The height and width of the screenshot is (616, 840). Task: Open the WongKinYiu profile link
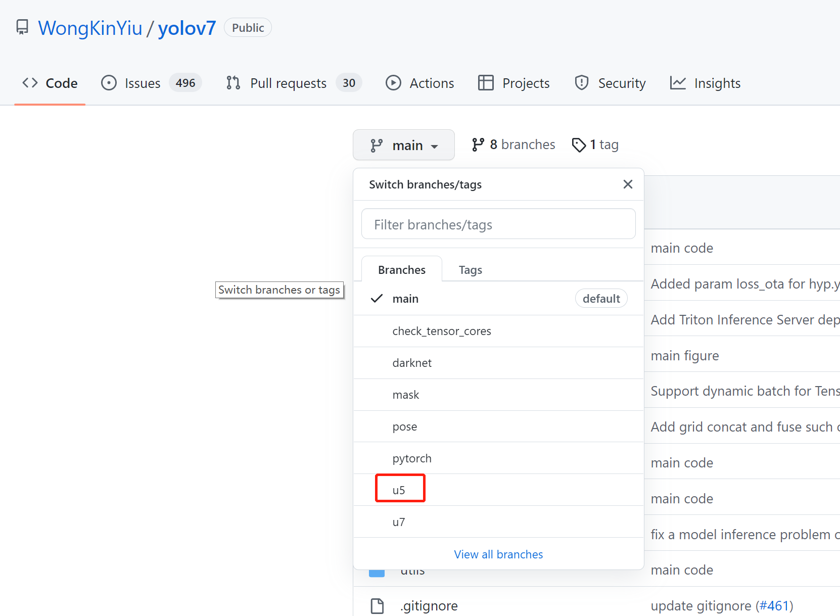[x=91, y=27]
